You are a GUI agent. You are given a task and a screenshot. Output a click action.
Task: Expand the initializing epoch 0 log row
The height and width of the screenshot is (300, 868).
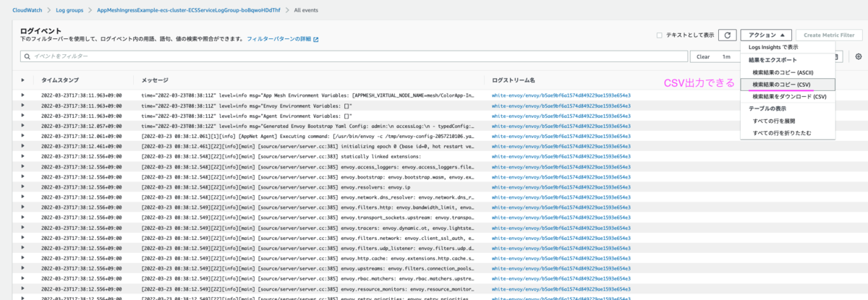[x=23, y=145]
